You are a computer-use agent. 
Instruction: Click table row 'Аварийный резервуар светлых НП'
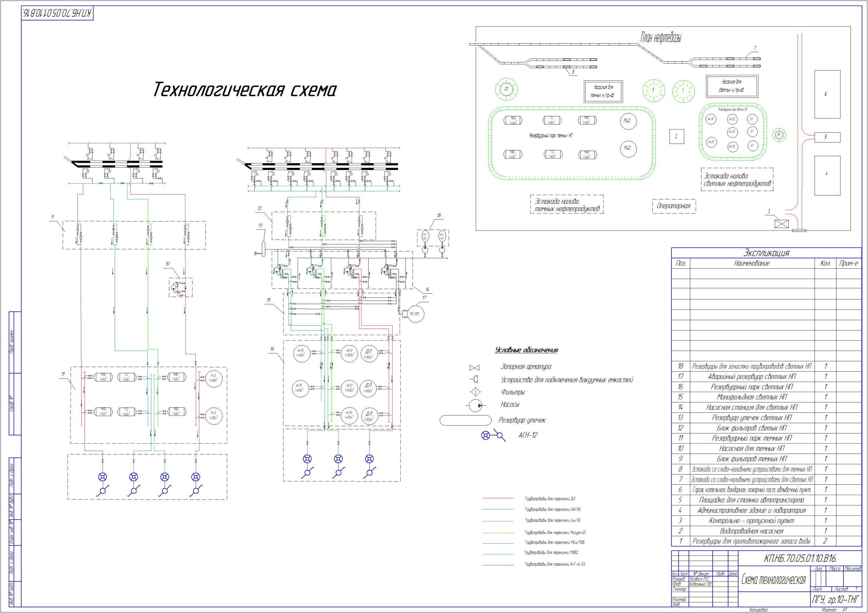point(766,376)
